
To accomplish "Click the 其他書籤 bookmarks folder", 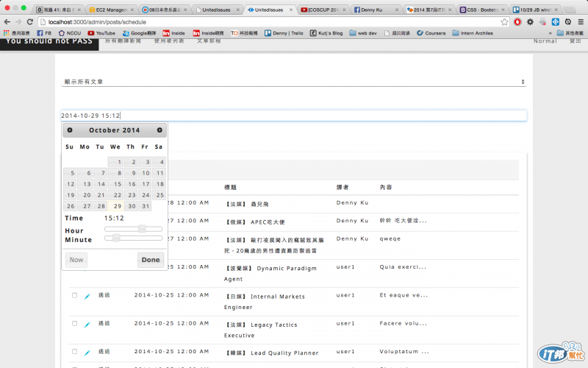I will tap(569, 33).
